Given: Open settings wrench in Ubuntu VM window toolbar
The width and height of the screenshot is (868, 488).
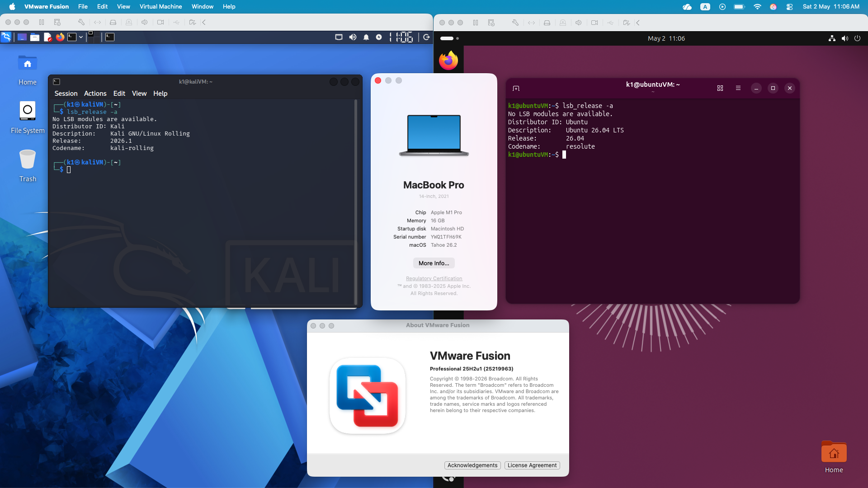Looking at the screenshot, I should [x=515, y=23].
